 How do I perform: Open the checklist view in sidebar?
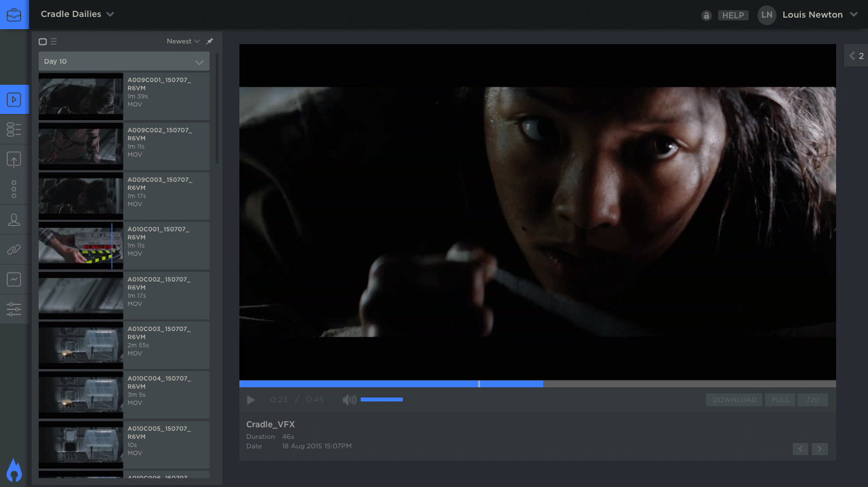tap(14, 130)
